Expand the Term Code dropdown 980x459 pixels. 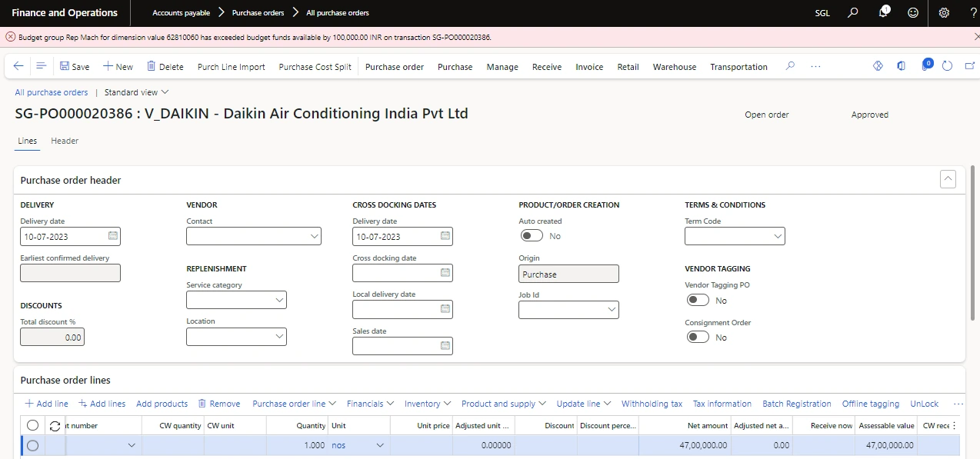(x=777, y=236)
